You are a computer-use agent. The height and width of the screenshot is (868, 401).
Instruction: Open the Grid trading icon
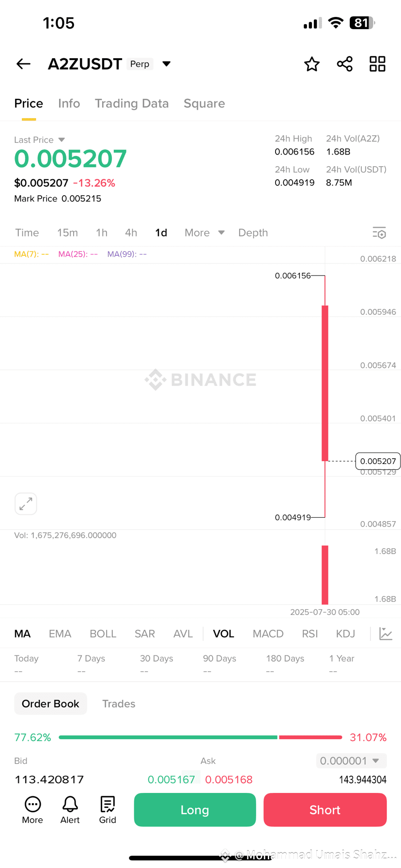pyautogui.click(x=108, y=809)
